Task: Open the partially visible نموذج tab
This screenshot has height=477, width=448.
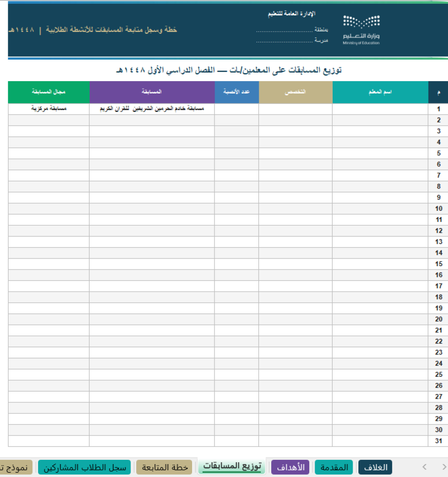Action: [16, 467]
